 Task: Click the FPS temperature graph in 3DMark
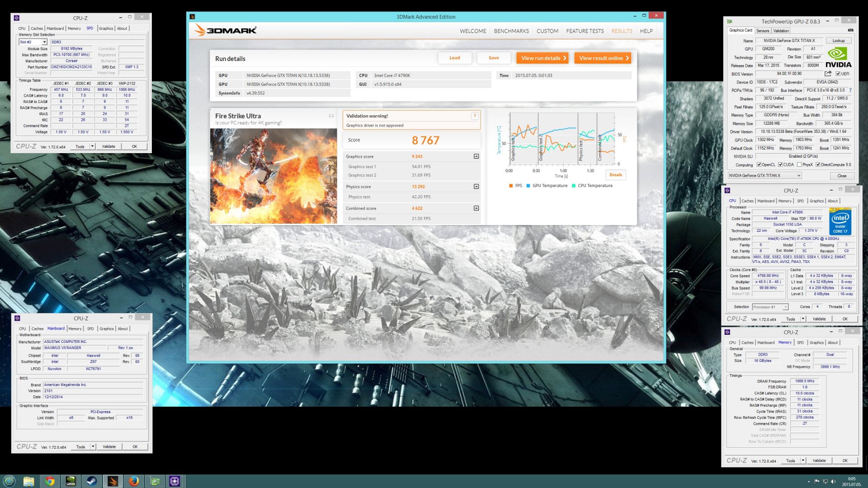pyautogui.click(x=562, y=139)
